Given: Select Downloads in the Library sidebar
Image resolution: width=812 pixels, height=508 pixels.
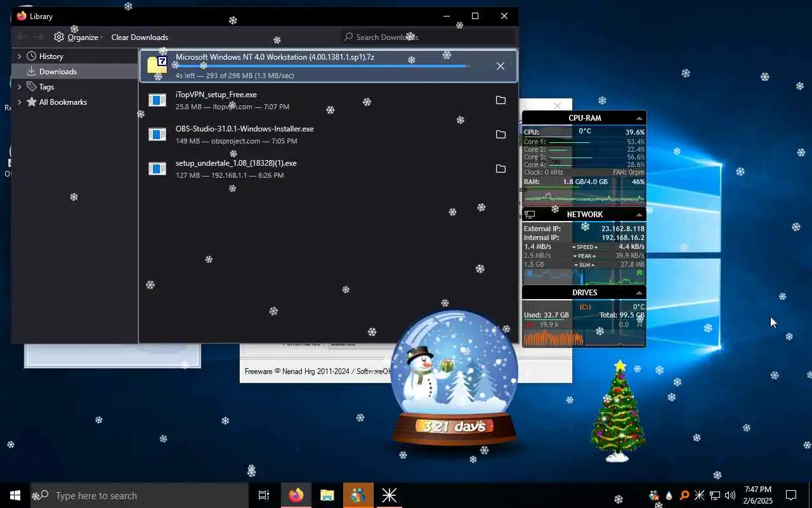Looking at the screenshot, I should [x=58, y=72].
